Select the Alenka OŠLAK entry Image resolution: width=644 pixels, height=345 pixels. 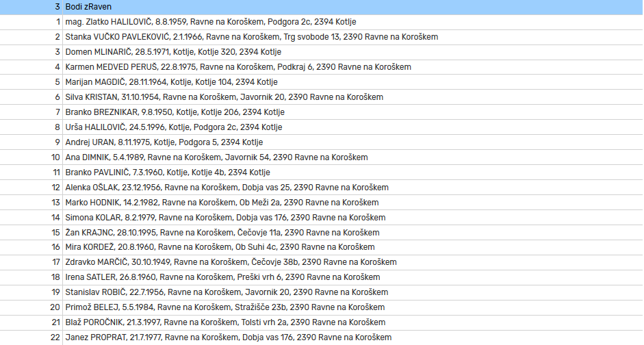click(x=227, y=188)
